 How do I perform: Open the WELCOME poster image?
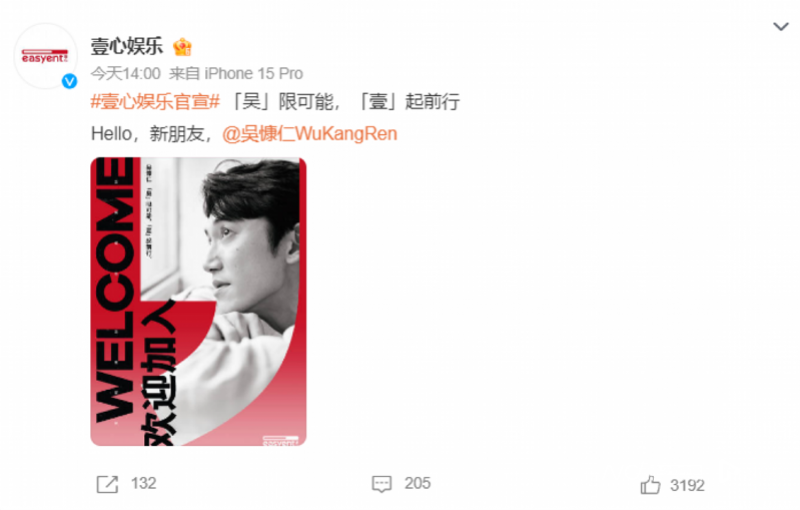[198, 301]
